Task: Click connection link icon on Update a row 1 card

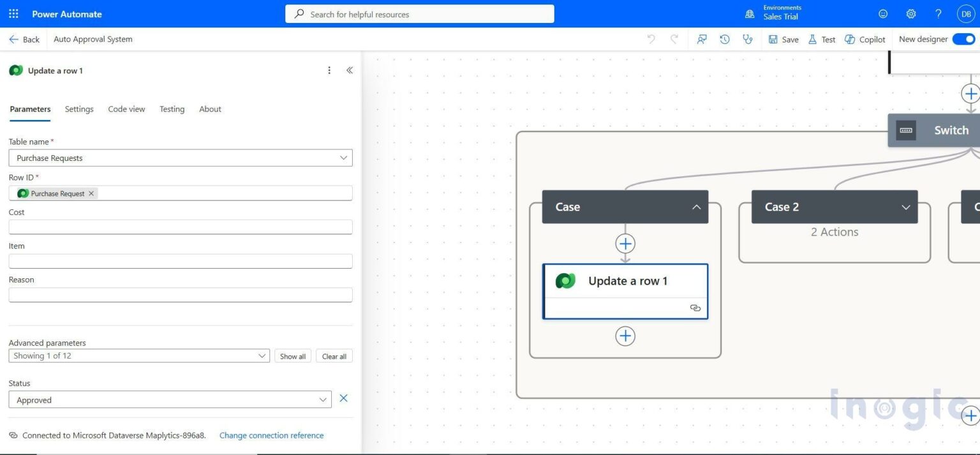Action: click(x=695, y=308)
